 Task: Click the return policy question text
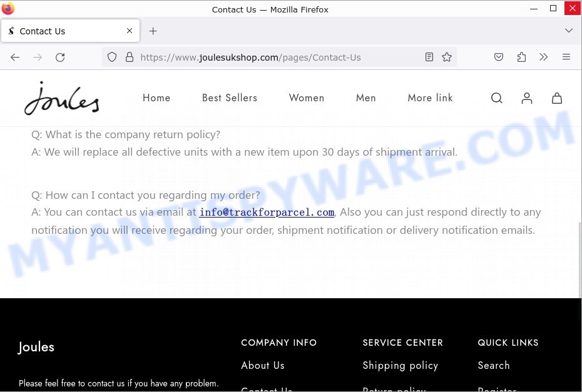click(126, 134)
